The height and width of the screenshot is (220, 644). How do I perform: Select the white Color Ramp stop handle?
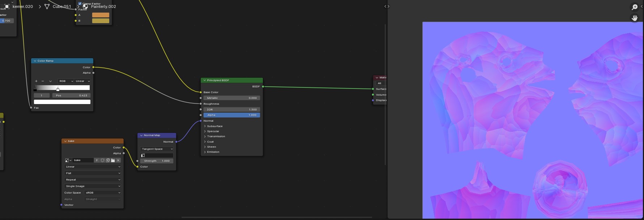pyautogui.click(x=57, y=89)
